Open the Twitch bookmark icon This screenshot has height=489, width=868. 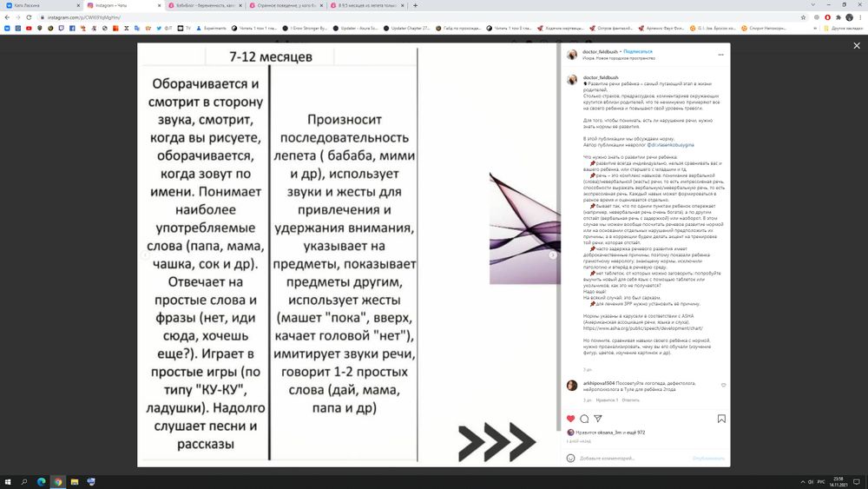click(62, 28)
